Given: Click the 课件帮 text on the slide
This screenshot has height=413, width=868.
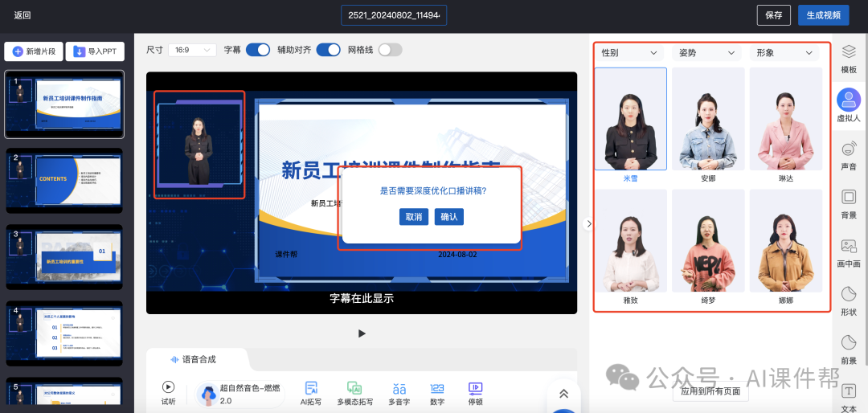Looking at the screenshot, I should click(286, 255).
